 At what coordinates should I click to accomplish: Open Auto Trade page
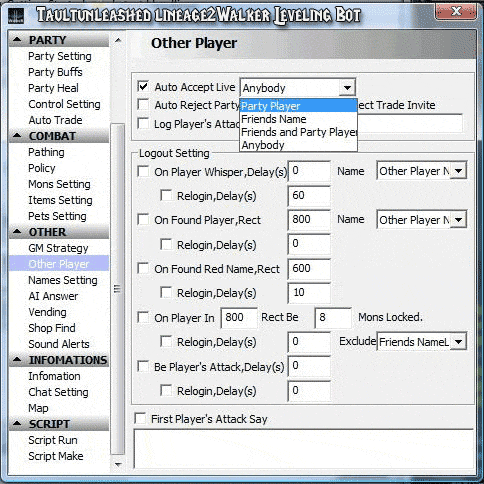point(55,120)
